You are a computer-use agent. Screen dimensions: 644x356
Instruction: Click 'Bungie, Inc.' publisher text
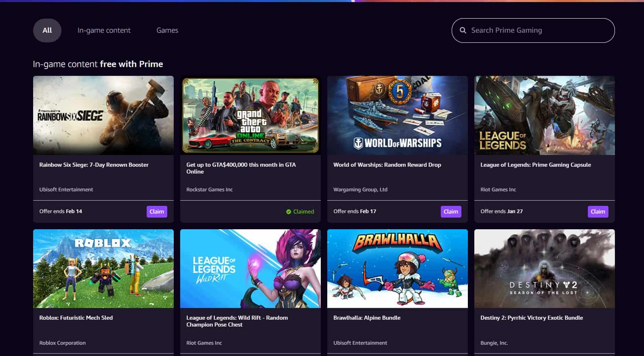click(x=494, y=343)
